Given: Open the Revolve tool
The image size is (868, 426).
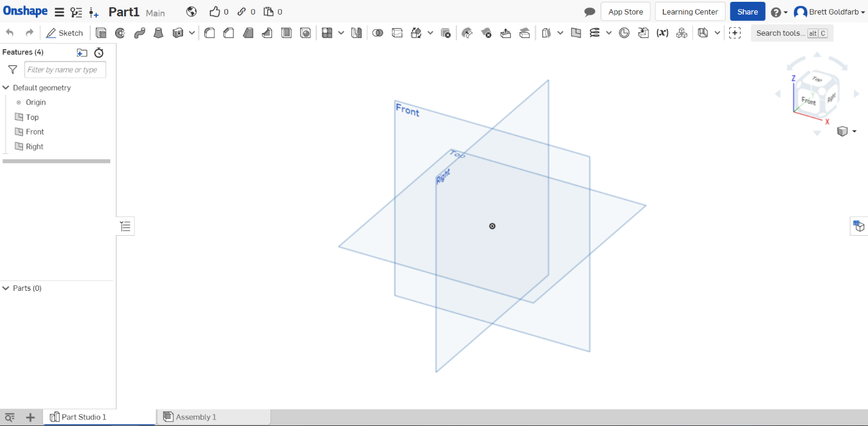Looking at the screenshot, I should (x=120, y=33).
